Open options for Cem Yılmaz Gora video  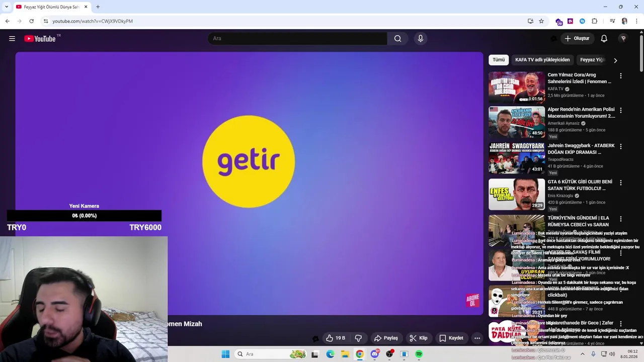point(620,76)
